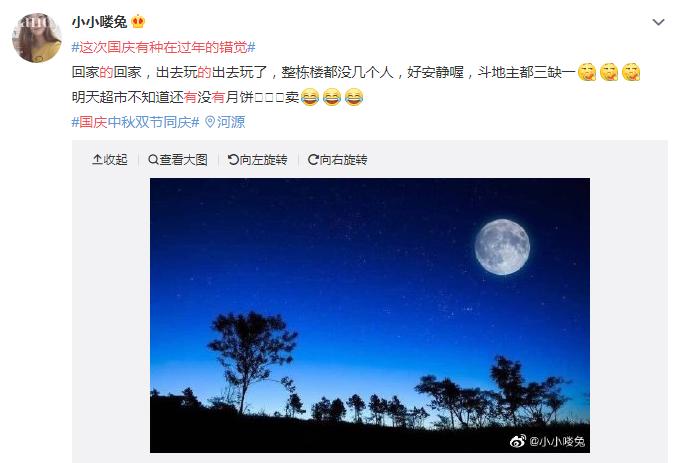Collapse the image with 收起

coord(110,160)
